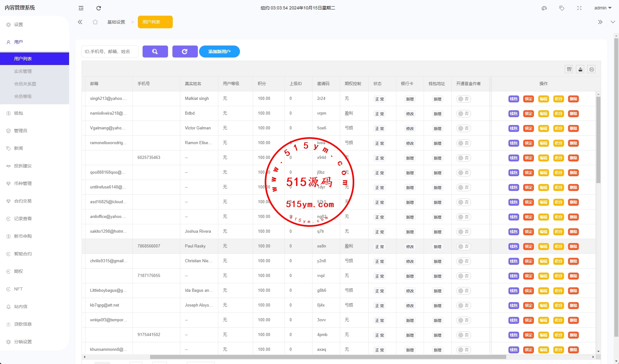Click the table print icon
The image size is (619, 364).
coord(592,69)
